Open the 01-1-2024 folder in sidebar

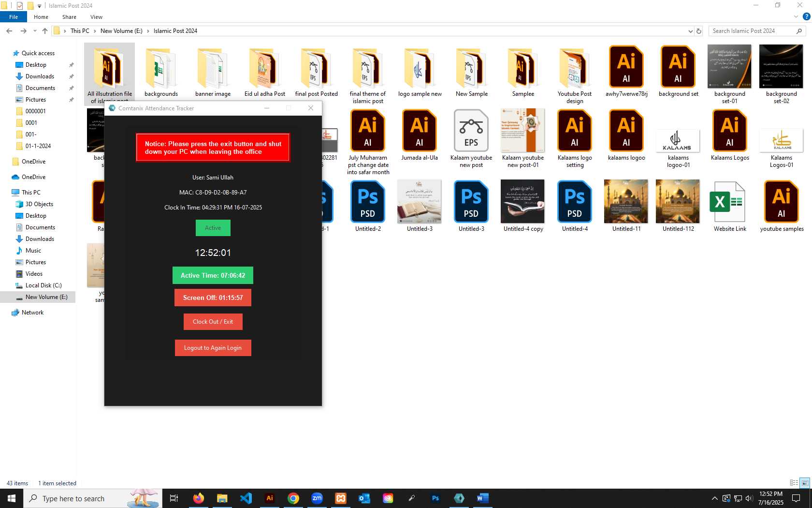coord(38,146)
